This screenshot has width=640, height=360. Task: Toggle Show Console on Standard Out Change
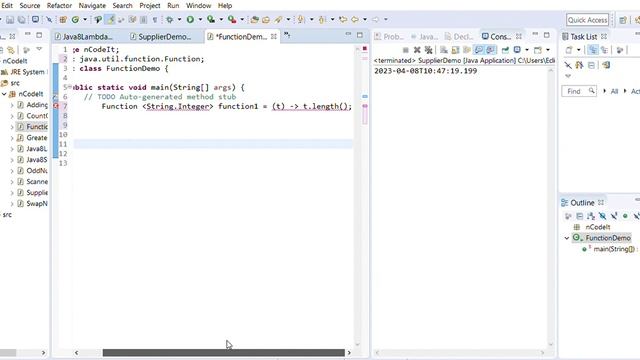[478, 50]
